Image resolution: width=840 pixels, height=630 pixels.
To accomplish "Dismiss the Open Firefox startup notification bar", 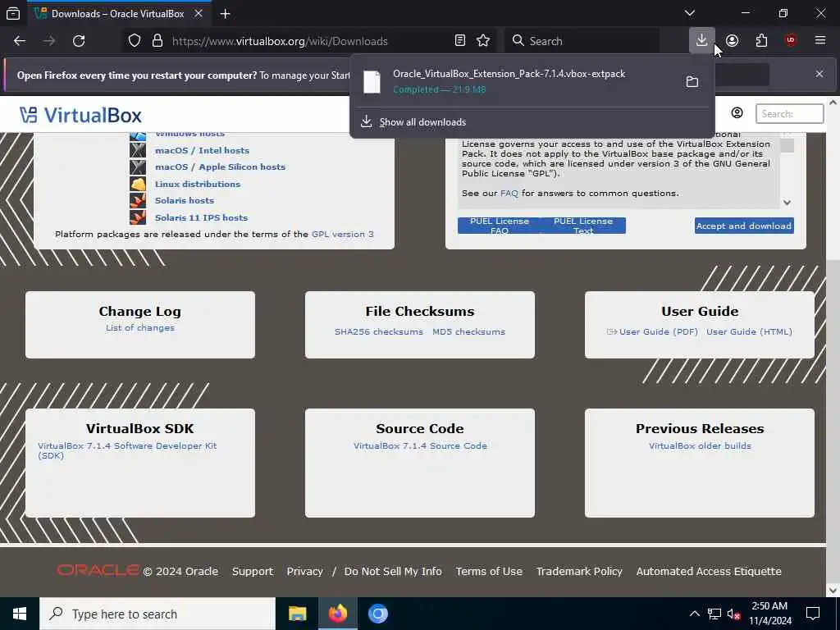I will pyautogui.click(x=819, y=74).
